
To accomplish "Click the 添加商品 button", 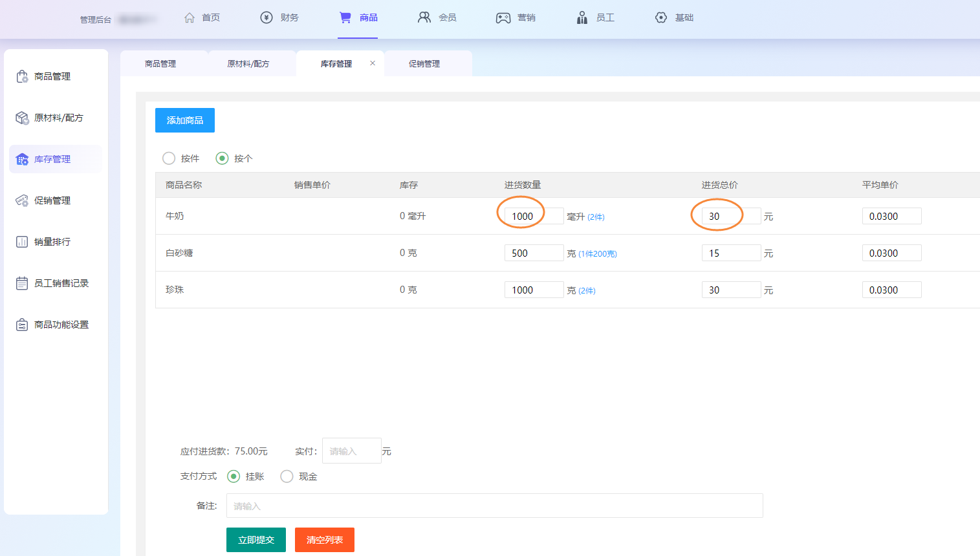I will click(x=185, y=120).
